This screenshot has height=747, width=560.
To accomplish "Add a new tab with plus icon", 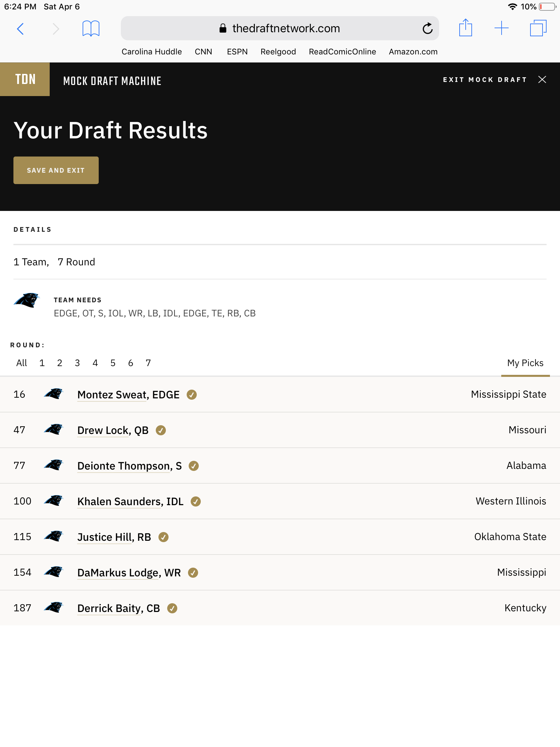I will [501, 28].
